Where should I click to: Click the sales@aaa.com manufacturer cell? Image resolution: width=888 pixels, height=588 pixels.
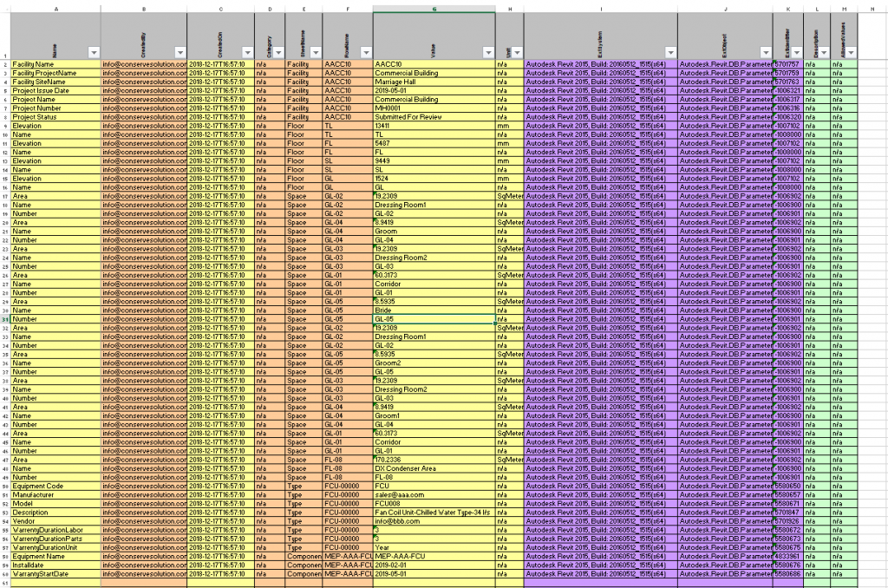tap(434, 495)
